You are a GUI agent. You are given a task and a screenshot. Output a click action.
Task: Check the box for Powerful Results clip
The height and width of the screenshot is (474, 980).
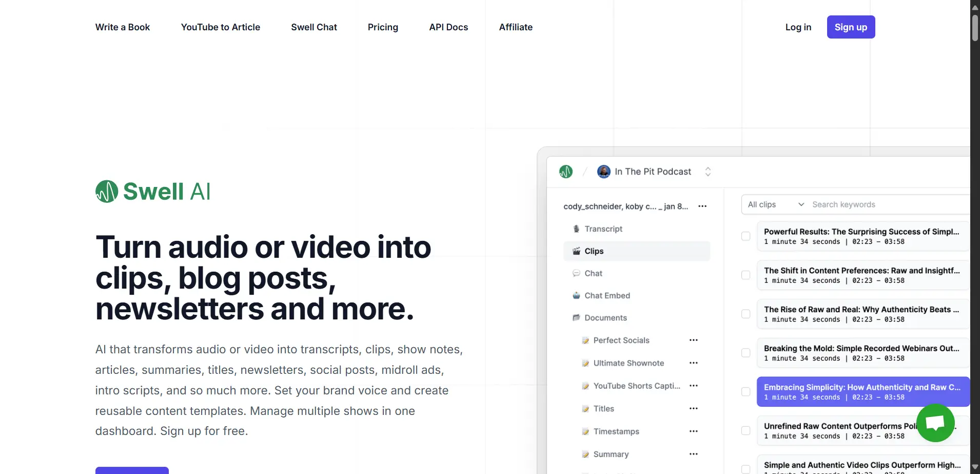tap(746, 236)
